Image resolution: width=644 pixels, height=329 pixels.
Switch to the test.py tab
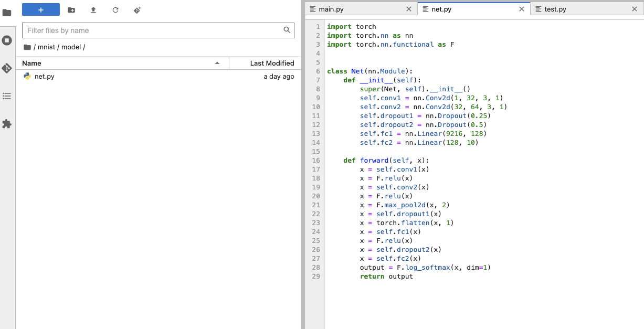[x=555, y=9]
